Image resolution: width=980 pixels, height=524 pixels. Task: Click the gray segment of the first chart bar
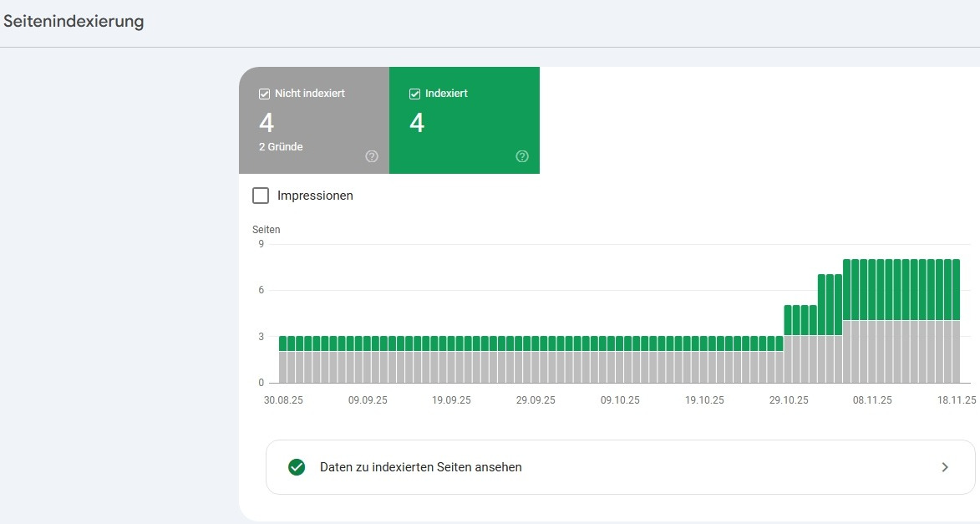[x=283, y=367]
